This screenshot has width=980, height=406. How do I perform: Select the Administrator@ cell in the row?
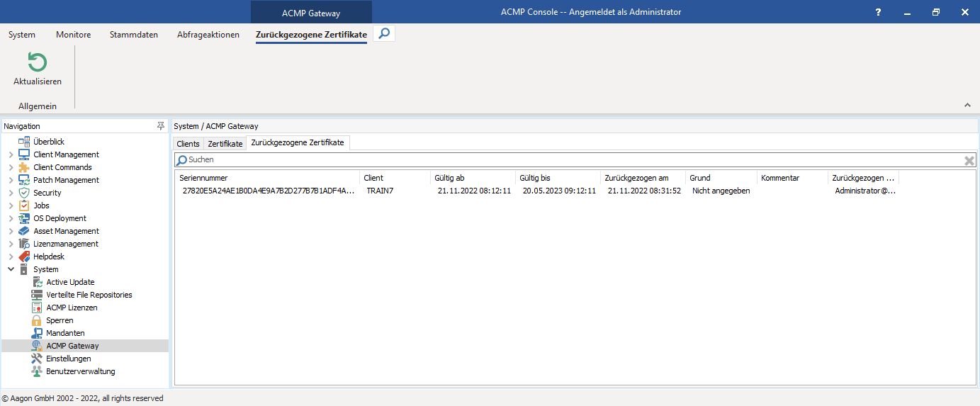point(865,191)
